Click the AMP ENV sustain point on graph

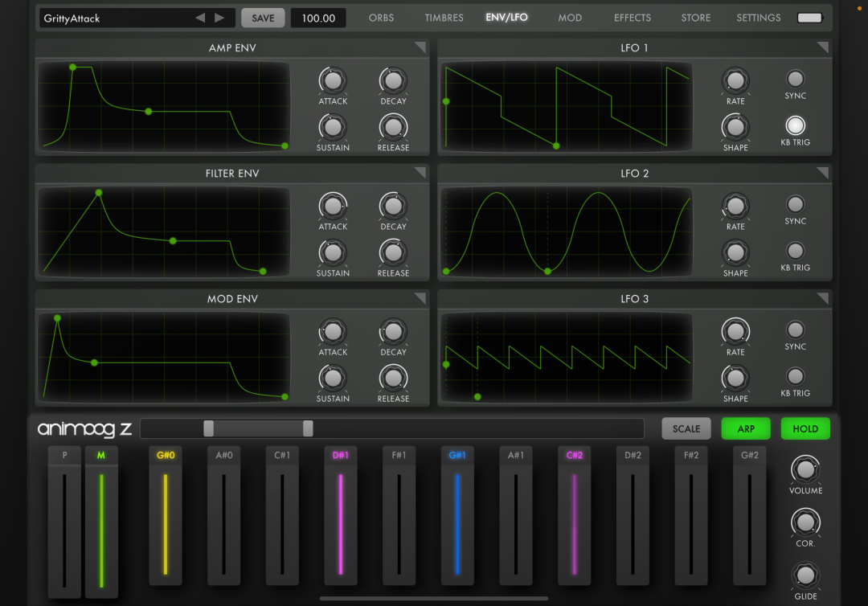pyautogui.click(x=149, y=111)
